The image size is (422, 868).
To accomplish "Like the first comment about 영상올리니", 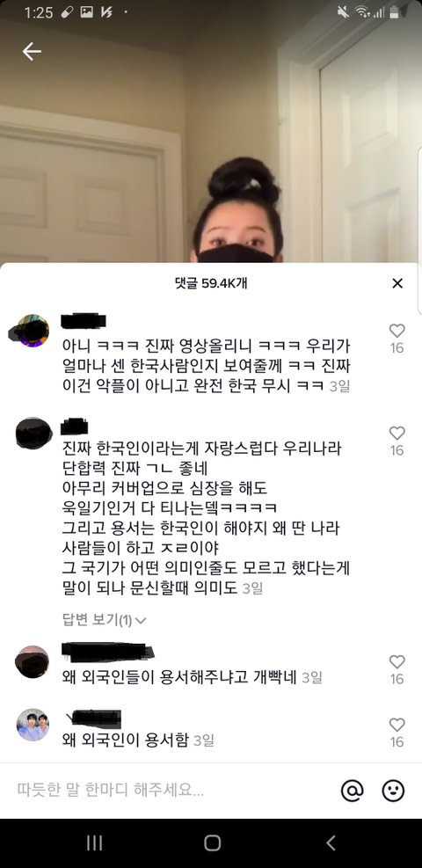I will (397, 331).
